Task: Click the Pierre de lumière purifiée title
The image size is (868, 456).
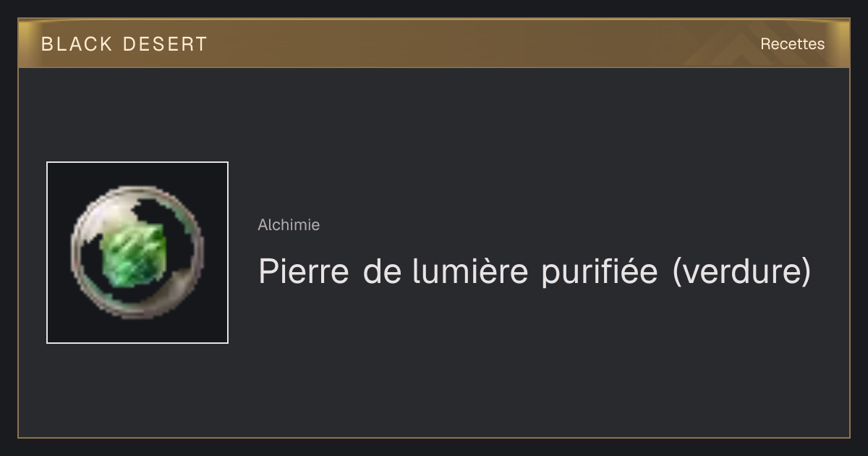Action: [535, 272]
